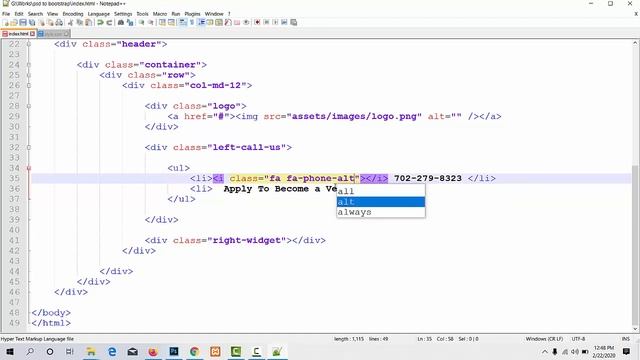Open Firefox from the taskbar
Viewport: 640px width, 360px height.
click(153, 351)
